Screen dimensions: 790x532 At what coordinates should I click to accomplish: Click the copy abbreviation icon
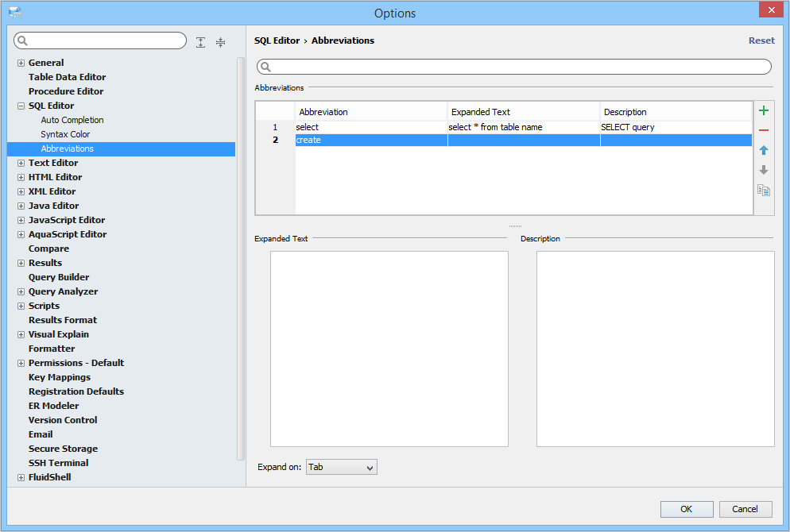(x=763, y=191)
